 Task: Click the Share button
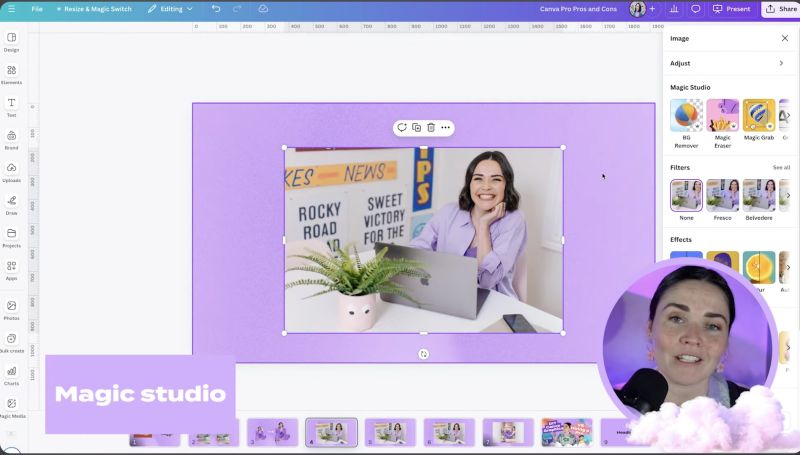(781, 9)
